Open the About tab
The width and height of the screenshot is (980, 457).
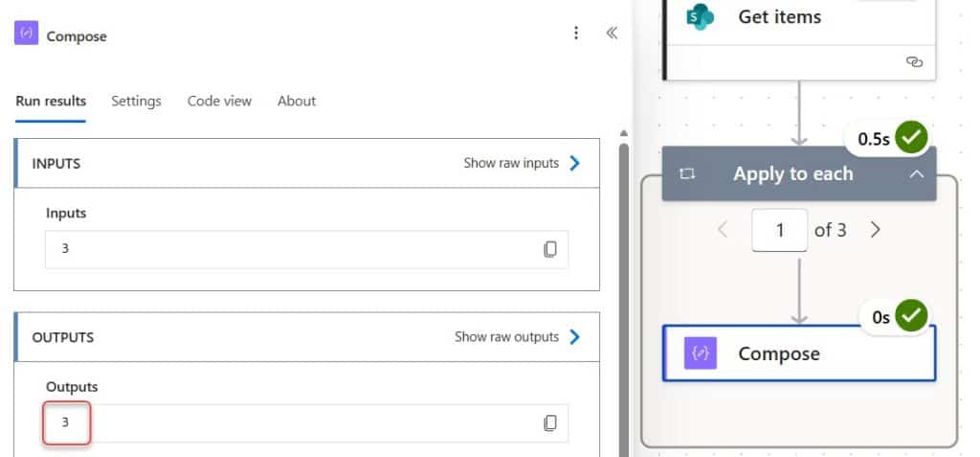tap(297, 101)
